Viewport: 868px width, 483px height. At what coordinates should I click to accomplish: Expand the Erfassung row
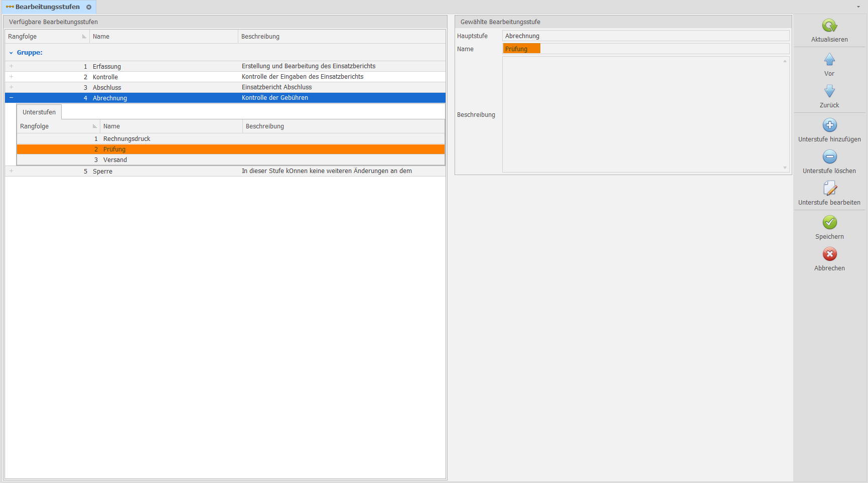[11, 66]
